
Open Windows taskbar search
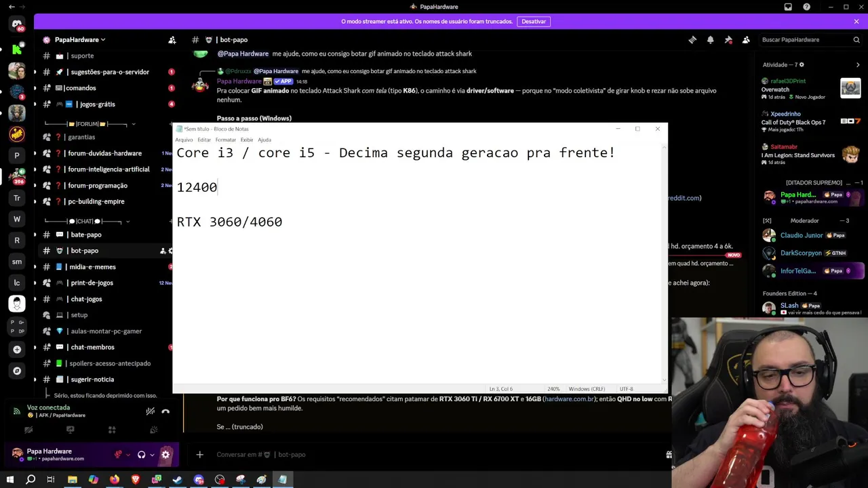pyautogui.click(x=31, y=480)
